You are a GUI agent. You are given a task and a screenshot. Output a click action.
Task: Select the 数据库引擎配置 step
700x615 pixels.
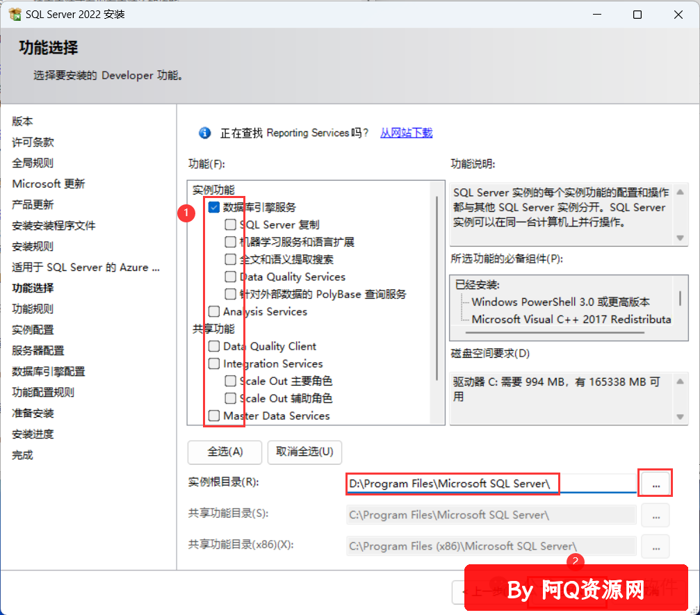tap(48, 371)
